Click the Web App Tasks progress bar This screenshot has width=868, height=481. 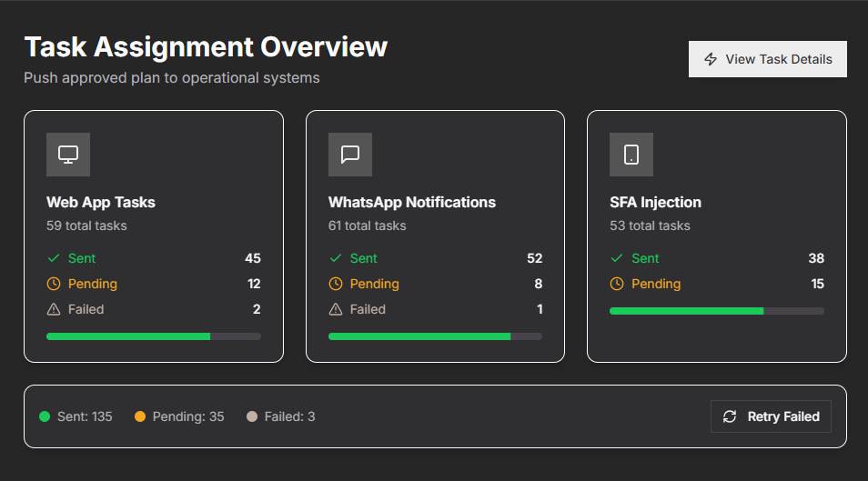(x=154, y=336)
